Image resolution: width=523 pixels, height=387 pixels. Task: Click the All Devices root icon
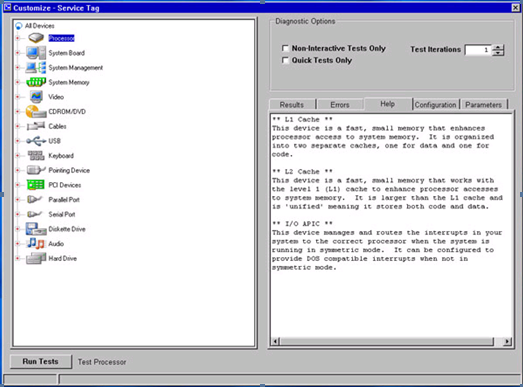coord(19,26)
